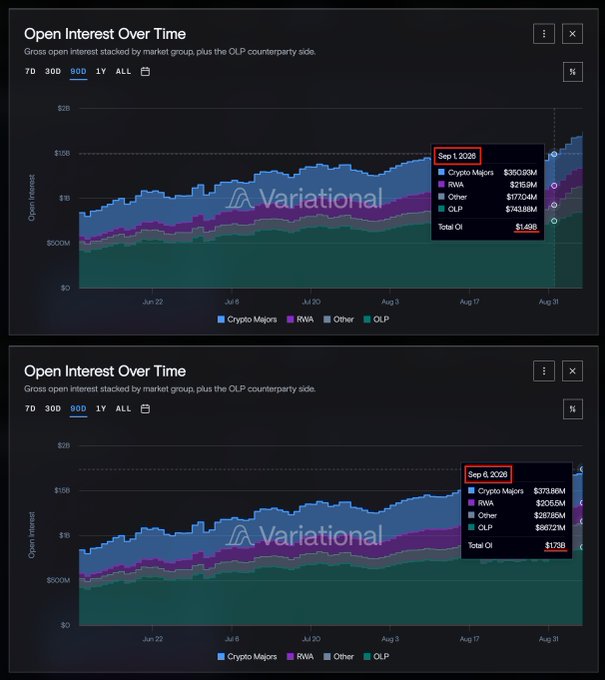Toggle RWA legend in the top chart

pos(300,320)
